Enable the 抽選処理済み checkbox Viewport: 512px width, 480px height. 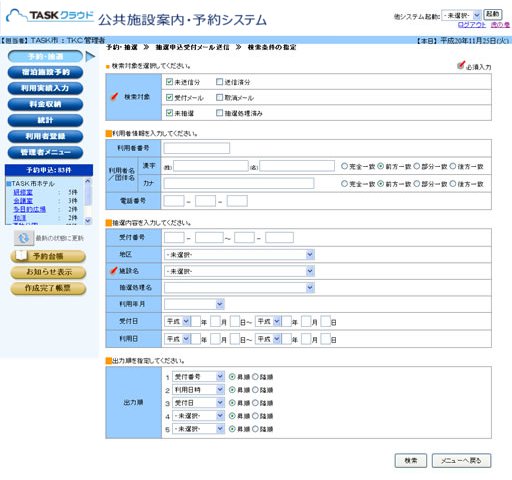[219, 113]
